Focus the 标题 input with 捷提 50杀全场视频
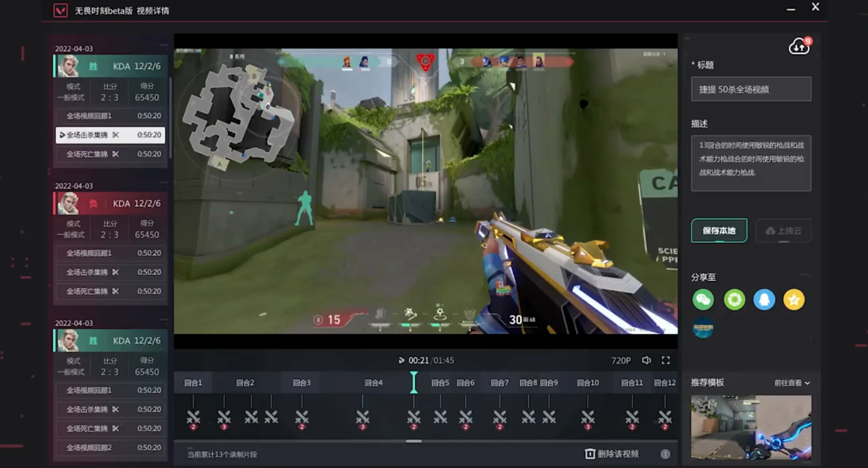Screen dimensions: 868x468 (x=751, y=89)
